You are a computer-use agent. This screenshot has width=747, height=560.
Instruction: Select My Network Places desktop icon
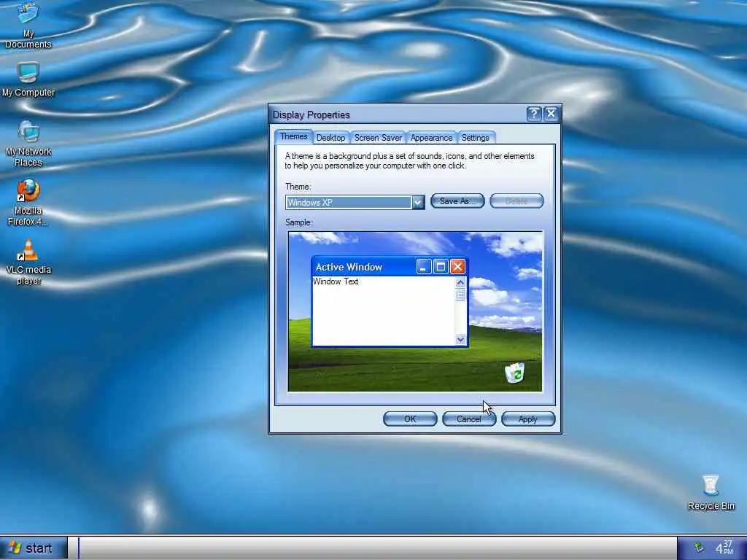click(28, 144)
